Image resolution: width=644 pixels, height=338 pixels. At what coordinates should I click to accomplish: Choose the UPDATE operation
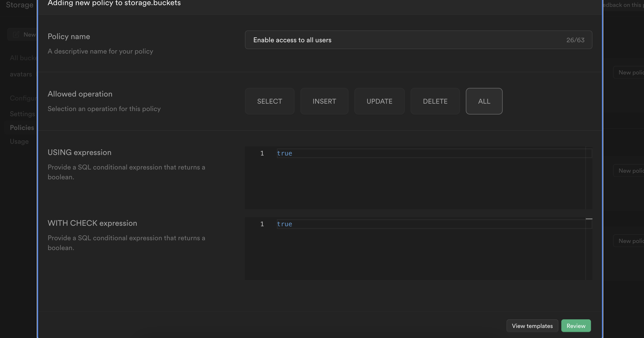point(379,101)
